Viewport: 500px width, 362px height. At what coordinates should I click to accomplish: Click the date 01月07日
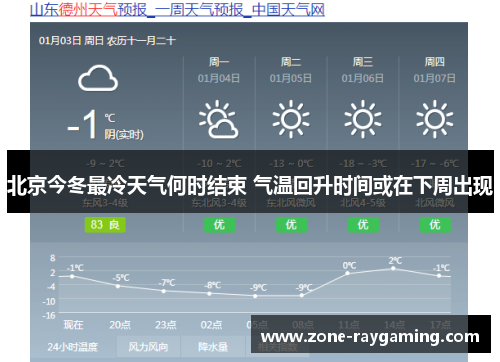(x=435, y=78)
